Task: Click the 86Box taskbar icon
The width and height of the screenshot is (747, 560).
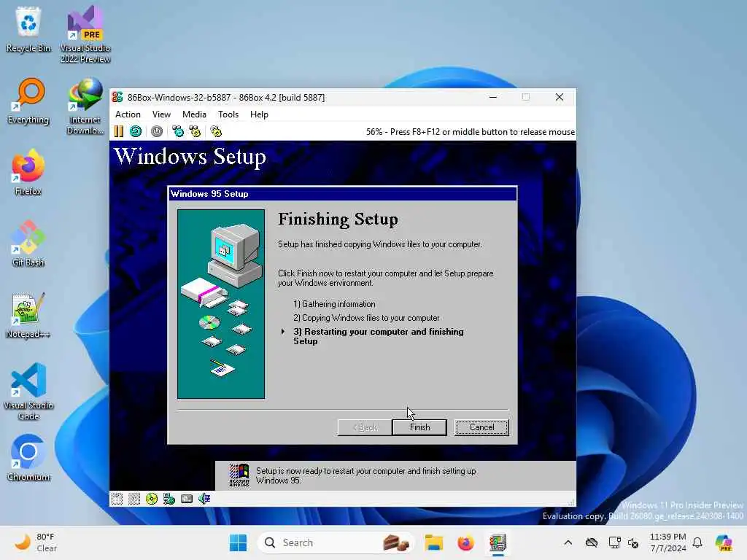Action: point(498,542)
